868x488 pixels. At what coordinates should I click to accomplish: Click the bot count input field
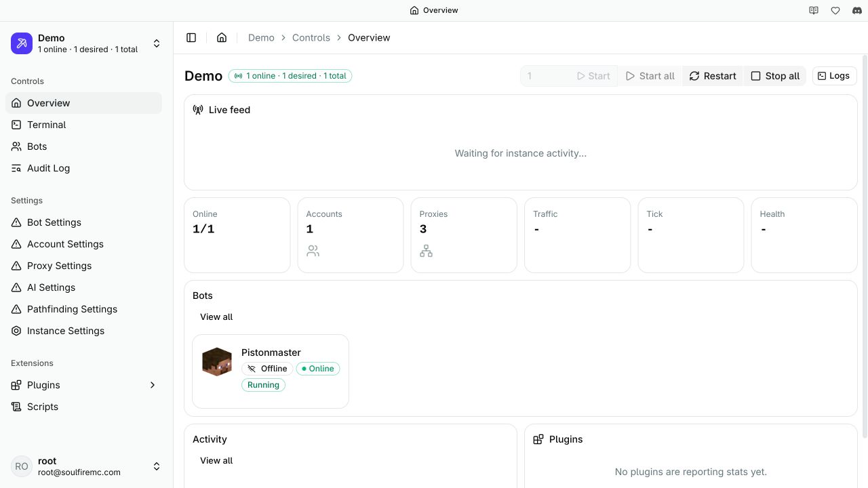pos(545,76)
